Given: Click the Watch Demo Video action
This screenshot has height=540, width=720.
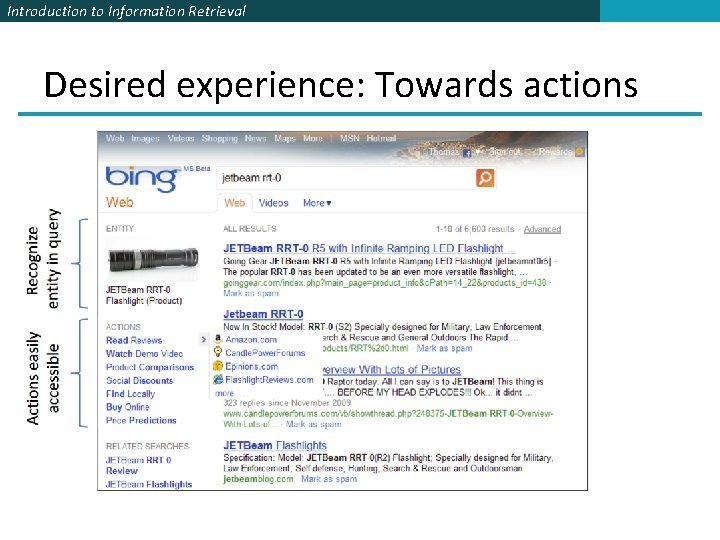Looking at the screenshot, I should 144,354.
